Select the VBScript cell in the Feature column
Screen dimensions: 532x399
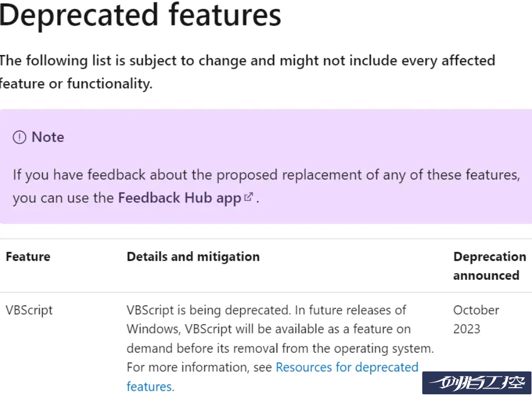[x=29, y=310]
